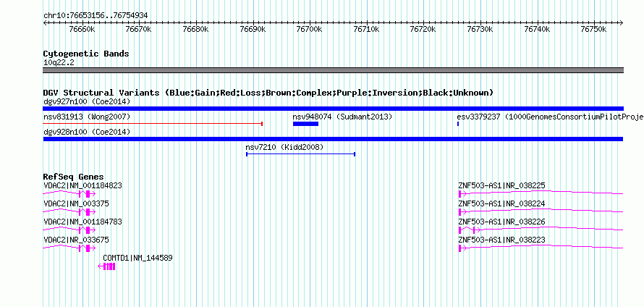Click the VDAC2|NM_001184823 gene glyph
The width and height of the screenshot is (644, 307).
pyautogui.click(x=69, y=193)
